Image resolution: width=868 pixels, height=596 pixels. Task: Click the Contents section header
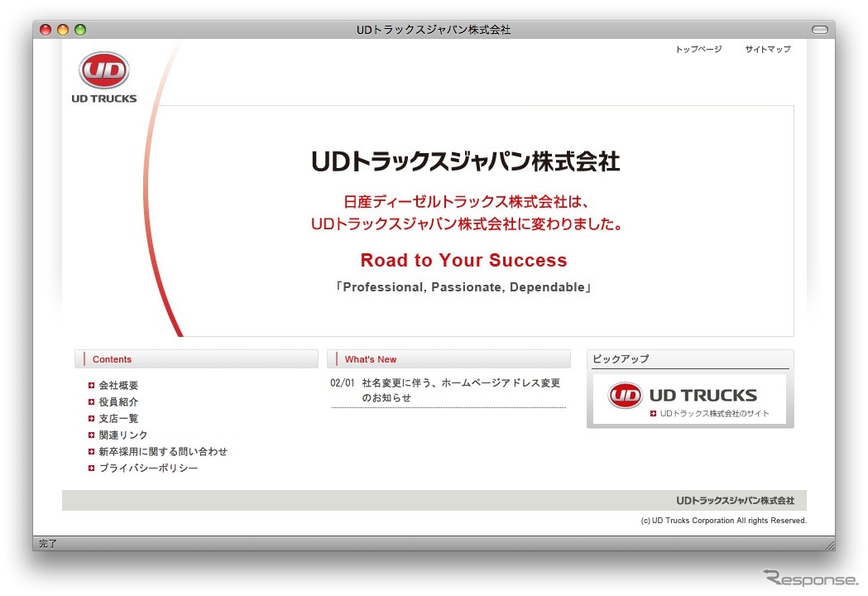point(196,359)
